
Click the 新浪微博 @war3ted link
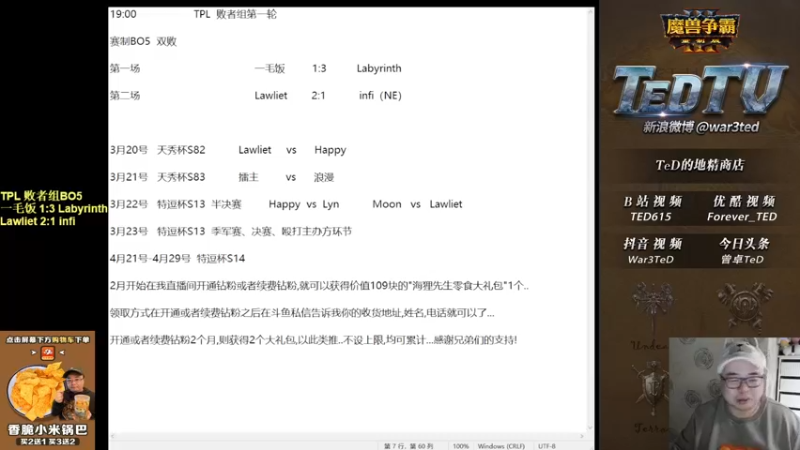point(701,127)
